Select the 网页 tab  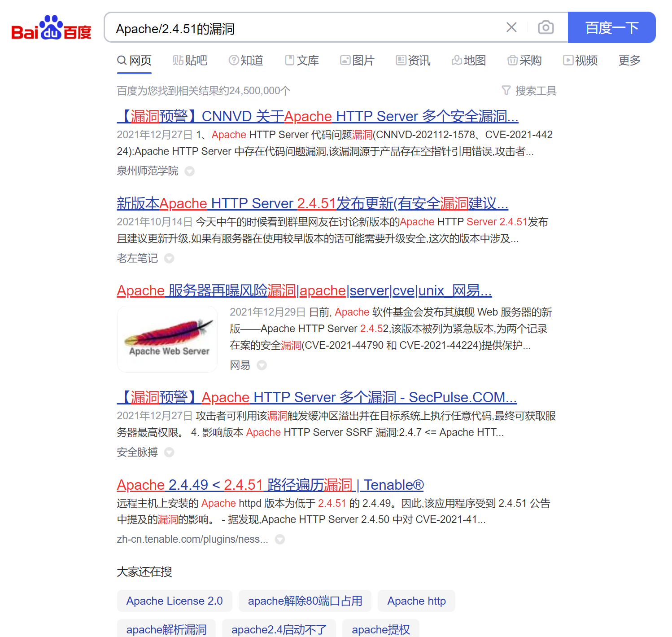(x=135, y=61)
